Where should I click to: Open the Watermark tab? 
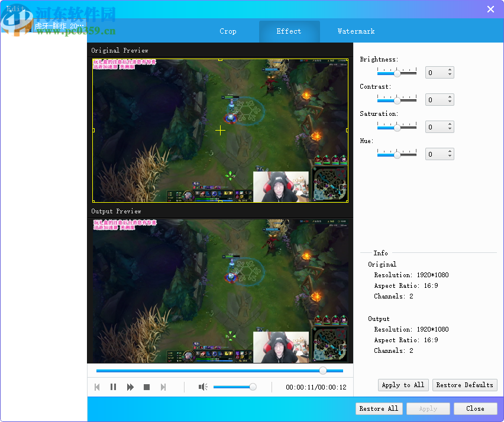356,31
